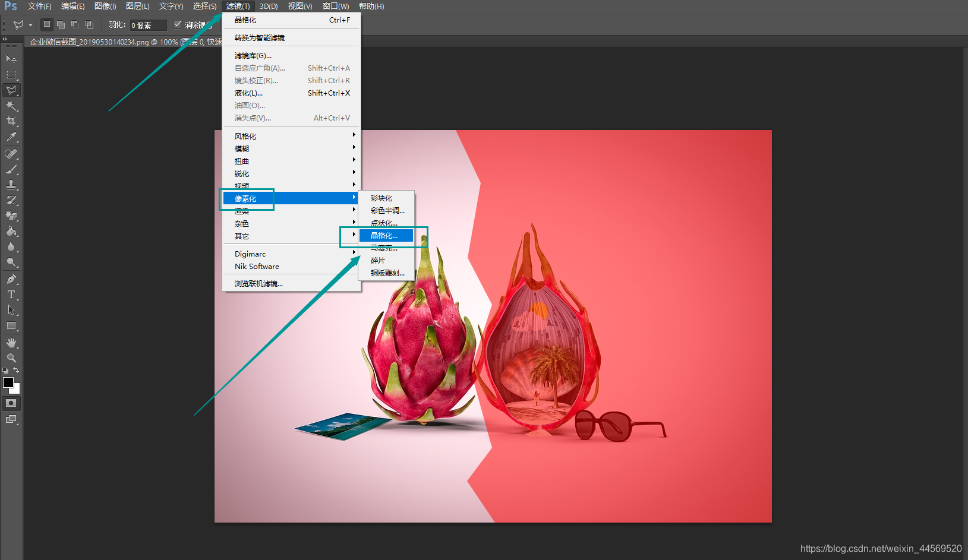The width and height of the screenshot is (968, 560).
Task: Expand the 扭曲 submenu
Action: click(x=291, y=161)
